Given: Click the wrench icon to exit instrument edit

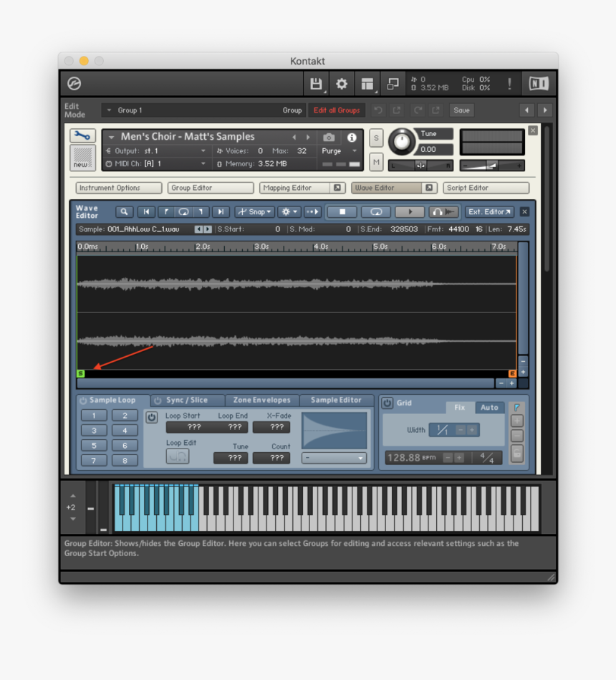Looking at the screenshot, I should (x=82, y=136).
